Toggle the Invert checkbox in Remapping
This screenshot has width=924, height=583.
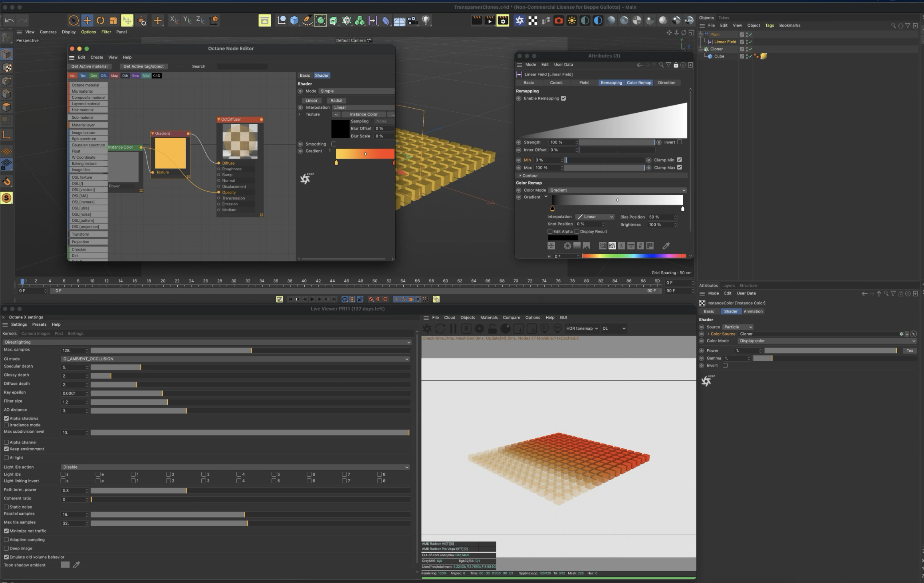pyautogui.click(x=679, y=142)
